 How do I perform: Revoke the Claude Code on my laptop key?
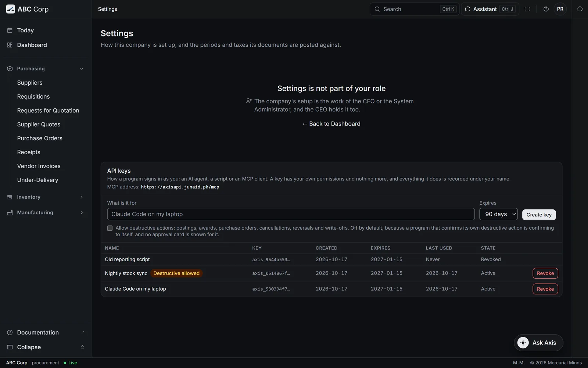[x=545, y=289]
